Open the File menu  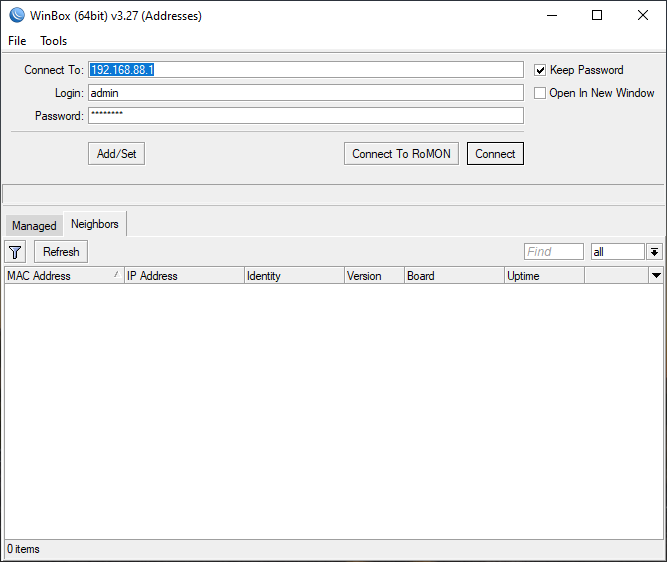tap(17, 41)
